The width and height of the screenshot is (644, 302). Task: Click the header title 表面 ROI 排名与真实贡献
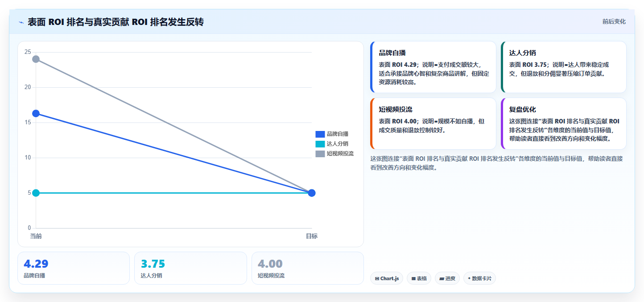[x=116, y=22]
